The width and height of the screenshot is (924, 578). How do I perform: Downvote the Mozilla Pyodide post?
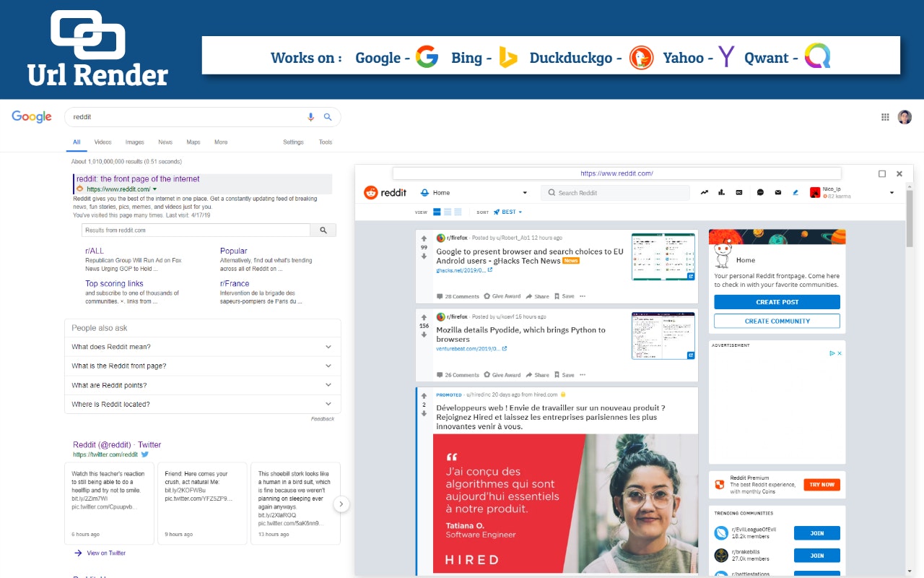[424, 335]
